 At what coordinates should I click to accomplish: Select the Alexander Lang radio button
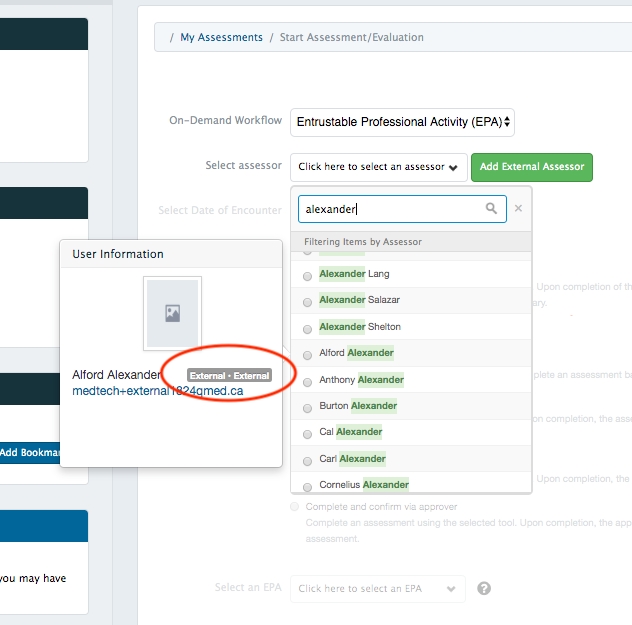307,275
